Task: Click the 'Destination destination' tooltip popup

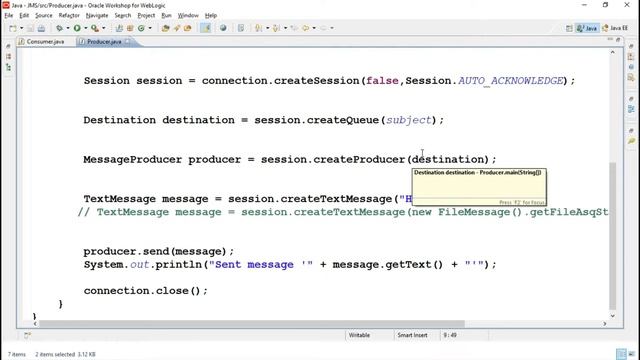Action: pyautogui.click(x=479, y=187)
